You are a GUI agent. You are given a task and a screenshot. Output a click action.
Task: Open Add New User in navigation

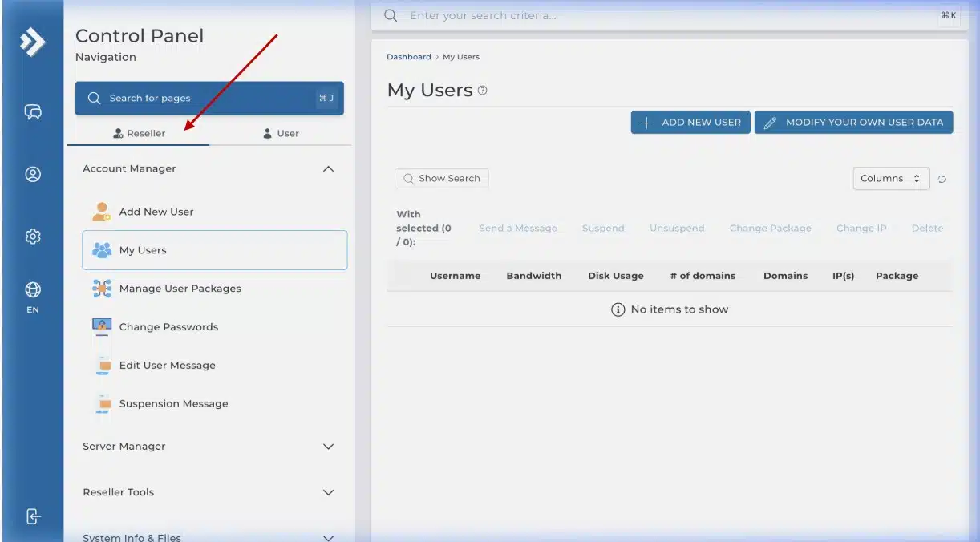pos(215,212)
